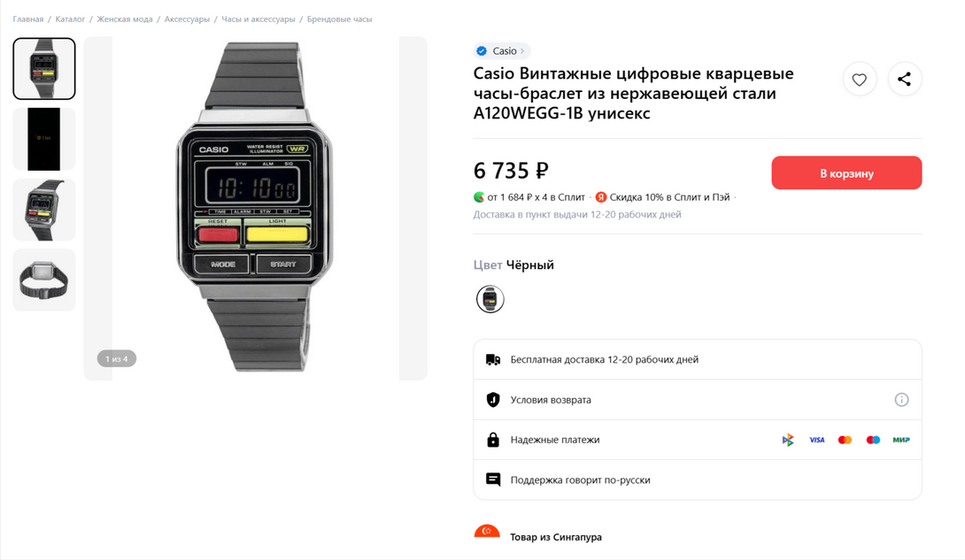Open Casio brand page via chevron

(x=521, y=51)
